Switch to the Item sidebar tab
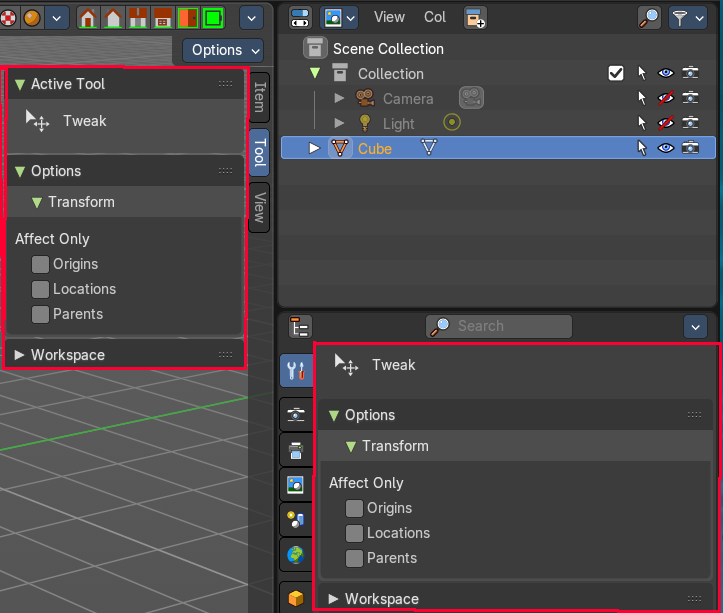 (x=260, y=97)
